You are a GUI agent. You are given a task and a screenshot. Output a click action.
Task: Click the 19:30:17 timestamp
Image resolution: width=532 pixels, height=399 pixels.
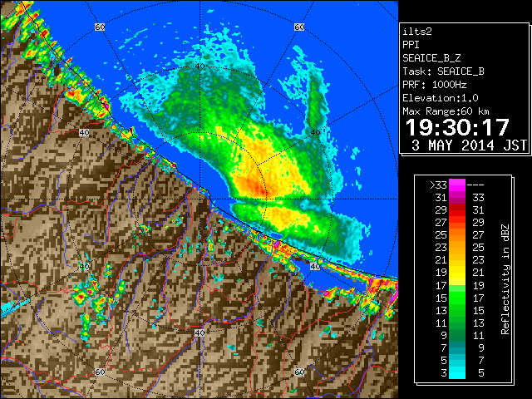click(x=457, y=127)
